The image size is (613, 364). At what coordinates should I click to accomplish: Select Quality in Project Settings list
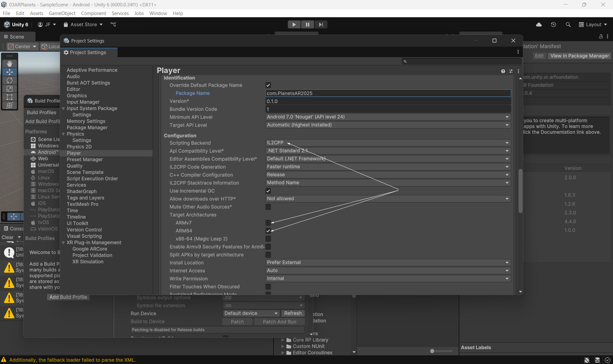pos(74,166)
